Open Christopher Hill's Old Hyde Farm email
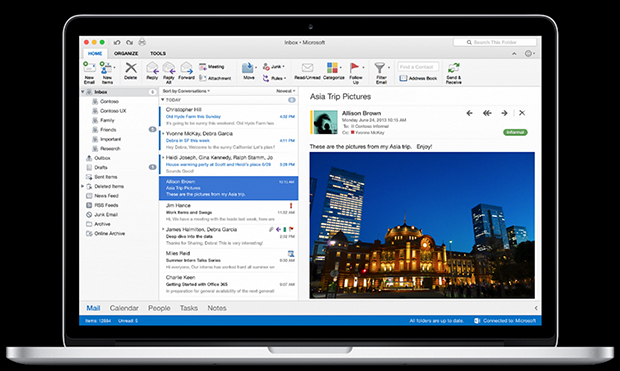Screen dimensions: 620x371 click(229, 116)
